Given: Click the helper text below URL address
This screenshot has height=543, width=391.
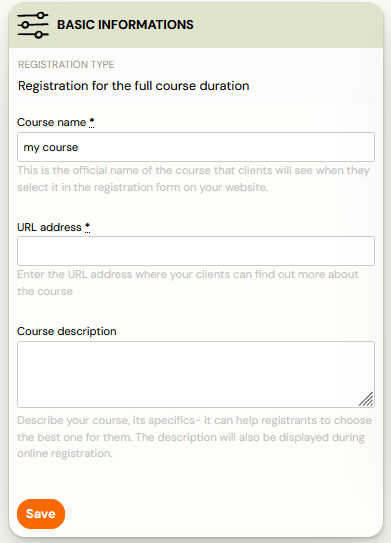Looking at the screenshot, I should pyautogui.click(x=188, y=283).
